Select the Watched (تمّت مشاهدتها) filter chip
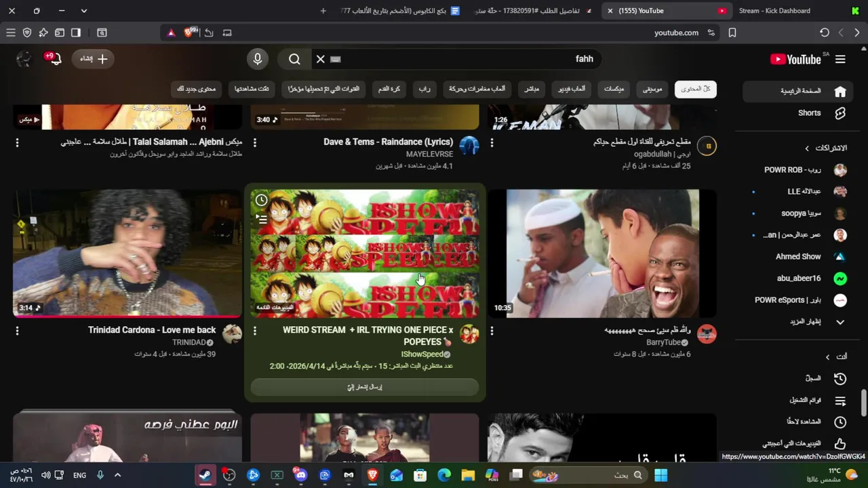 click(x=252, y=89)
